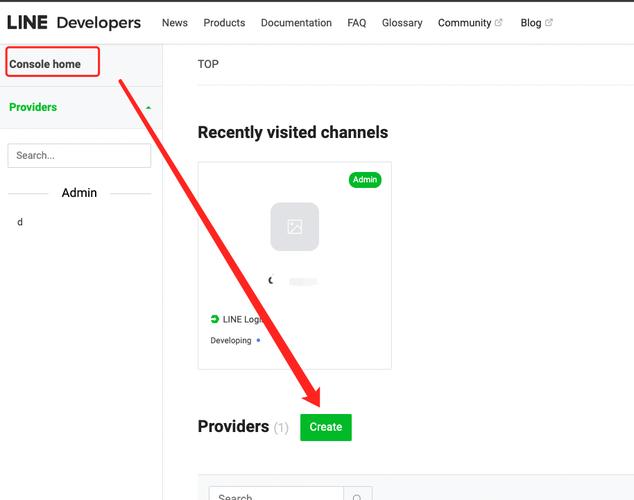
Task: Open the Glossary nav link
Action: [402, 23]
